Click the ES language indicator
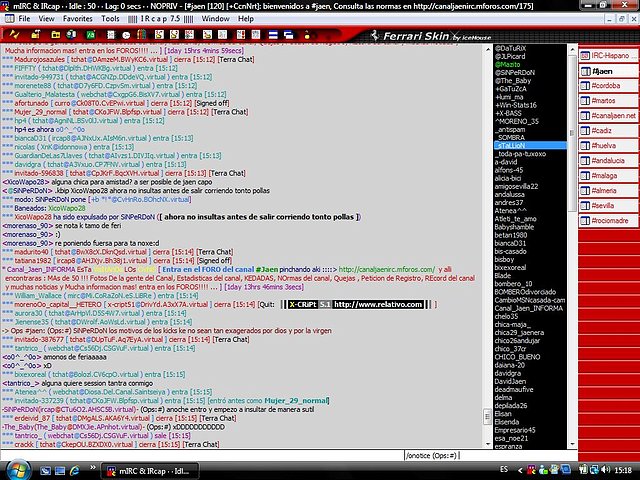The height and width of the screenshot is (480, 640). (x=504, y=469)
